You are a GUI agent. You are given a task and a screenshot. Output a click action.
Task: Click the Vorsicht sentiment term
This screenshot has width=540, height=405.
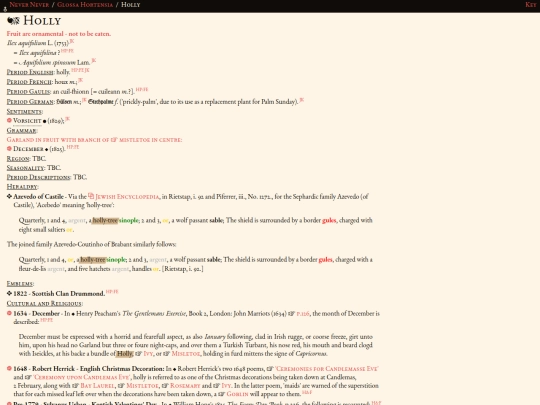coord(27,121)
